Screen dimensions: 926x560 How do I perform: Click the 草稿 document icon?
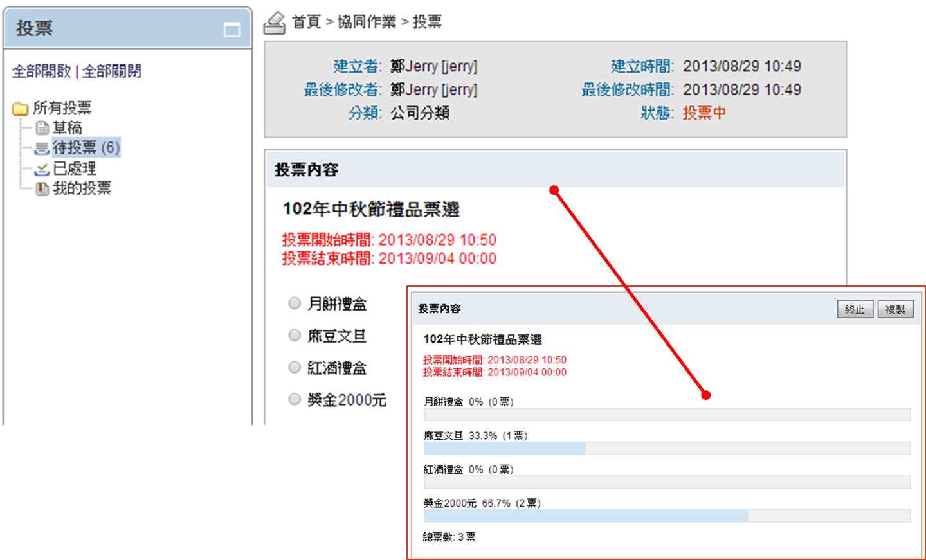coord(42,129)
